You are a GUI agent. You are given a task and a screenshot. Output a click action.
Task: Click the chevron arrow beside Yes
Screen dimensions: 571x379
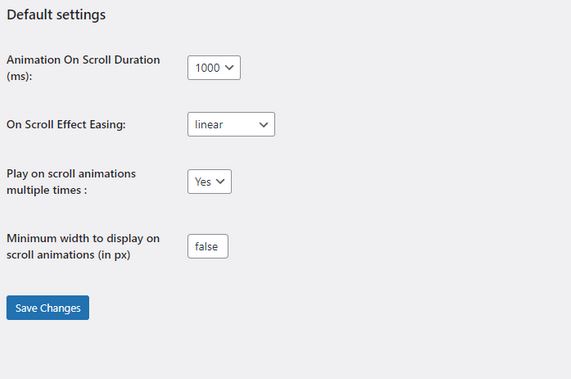tap(220, 181)
